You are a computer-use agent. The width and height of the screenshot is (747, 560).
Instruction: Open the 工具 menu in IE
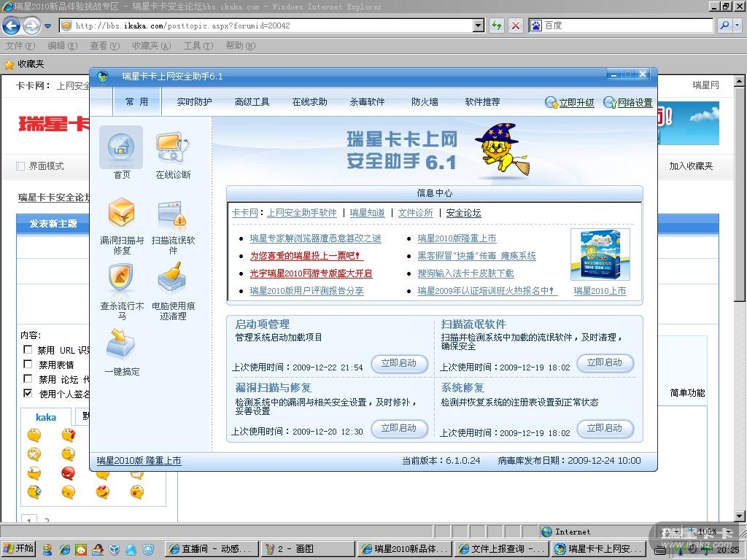click(198, 46)
